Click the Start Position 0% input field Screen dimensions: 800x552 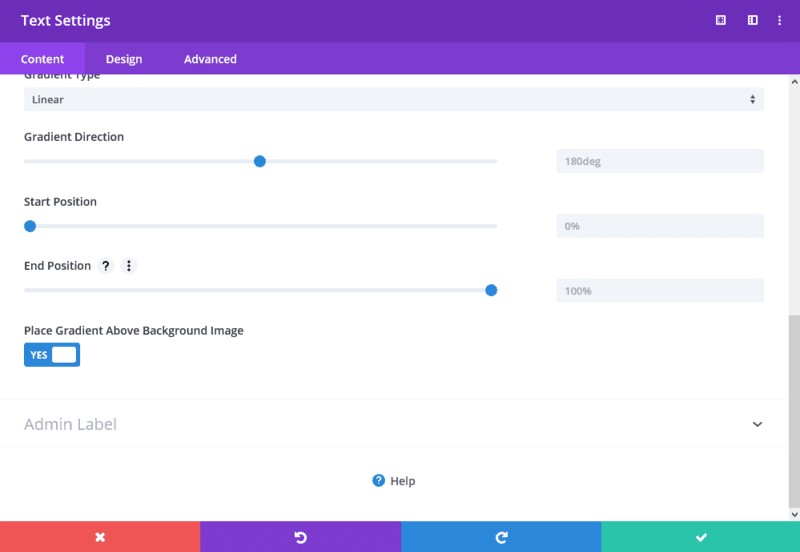point(660,226)
